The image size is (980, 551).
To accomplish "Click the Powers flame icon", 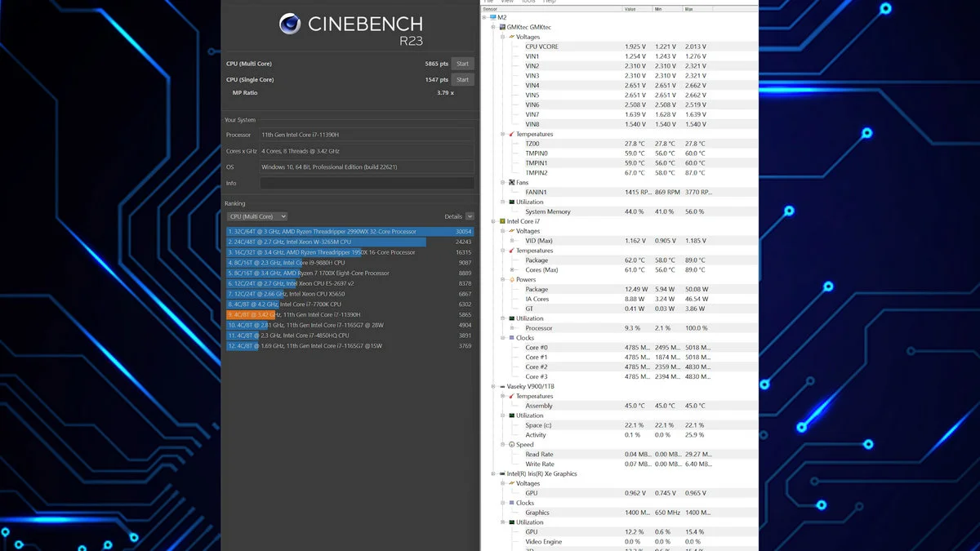I will coord(511,280).
